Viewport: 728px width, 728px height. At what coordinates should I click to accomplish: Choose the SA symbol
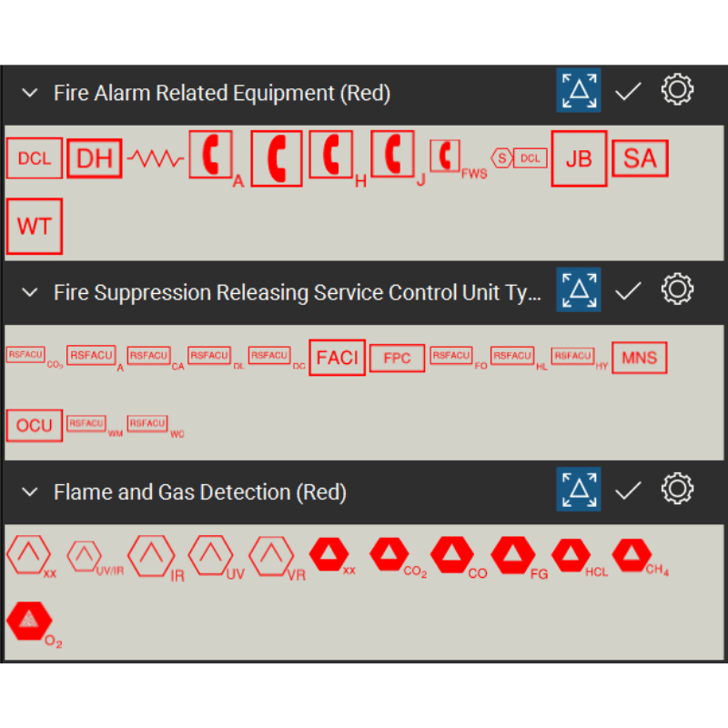click(x=640, y=159)
